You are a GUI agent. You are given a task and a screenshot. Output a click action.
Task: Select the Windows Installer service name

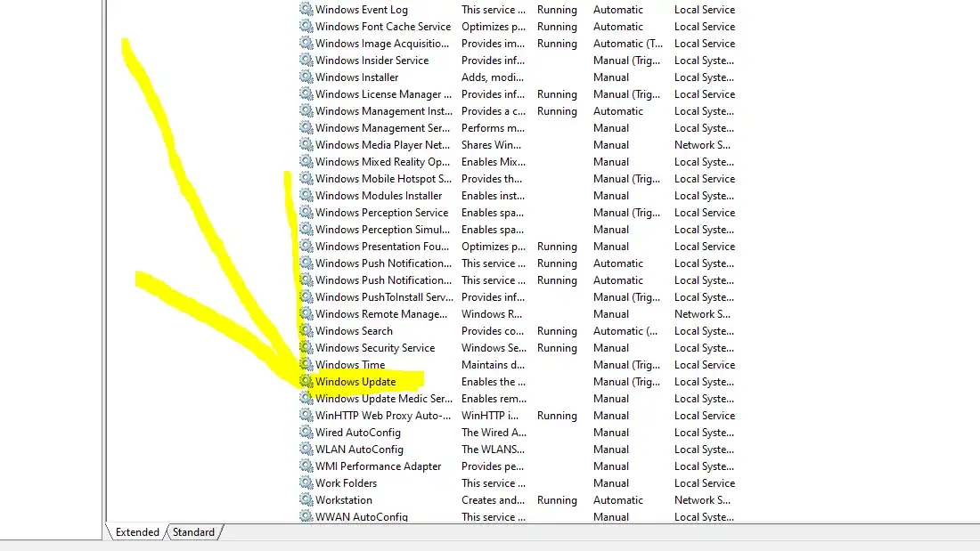coord(357,77)
